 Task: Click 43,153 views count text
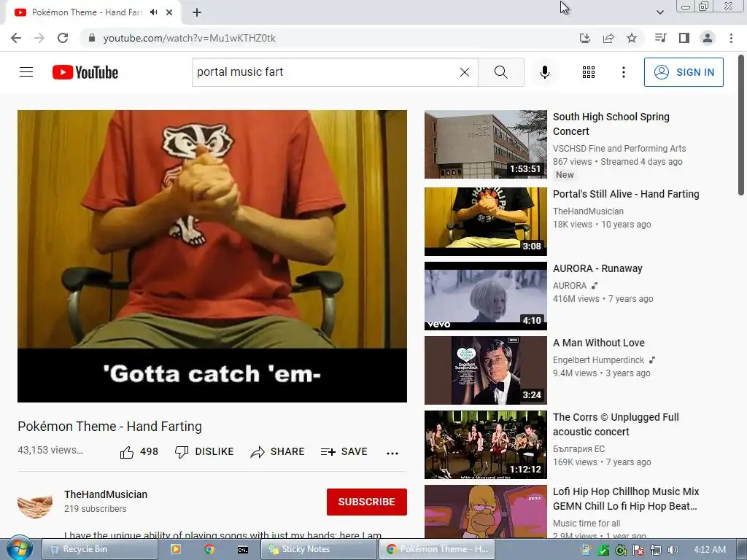pos(50,450)
